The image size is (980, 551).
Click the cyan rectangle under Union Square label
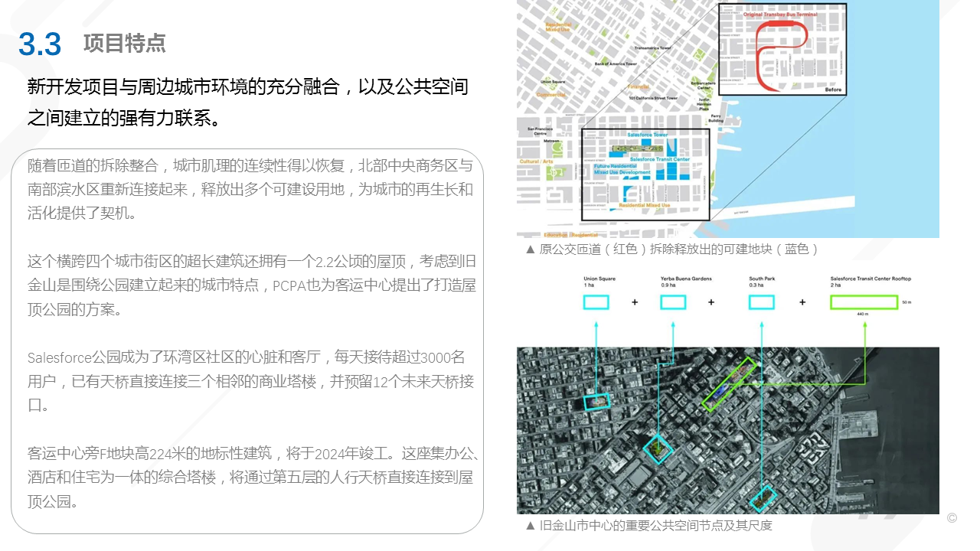pyautogui.click(x=596, y=302)
